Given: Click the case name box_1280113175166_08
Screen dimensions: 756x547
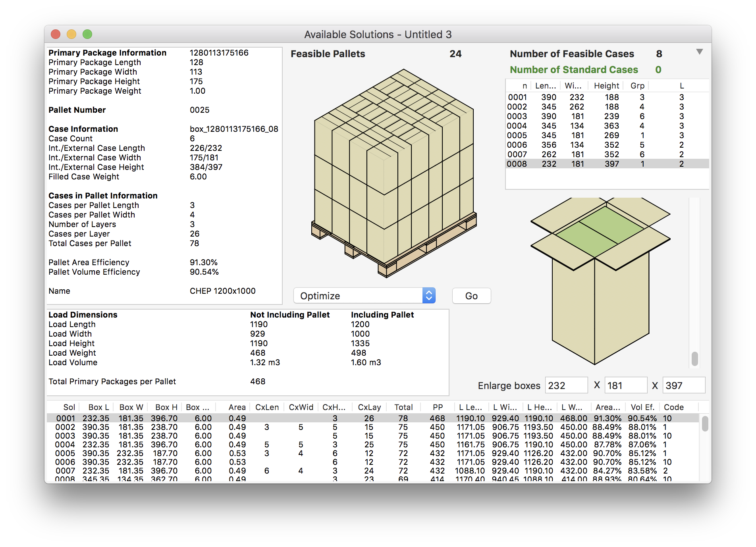Looking at the screenshot, I should pos(234,129).
